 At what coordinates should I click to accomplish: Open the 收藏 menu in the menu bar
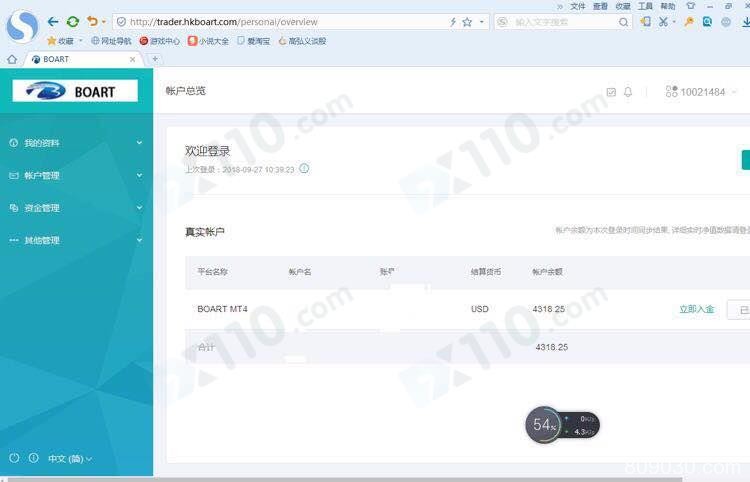pyautogui.click(x=623, y=6)
